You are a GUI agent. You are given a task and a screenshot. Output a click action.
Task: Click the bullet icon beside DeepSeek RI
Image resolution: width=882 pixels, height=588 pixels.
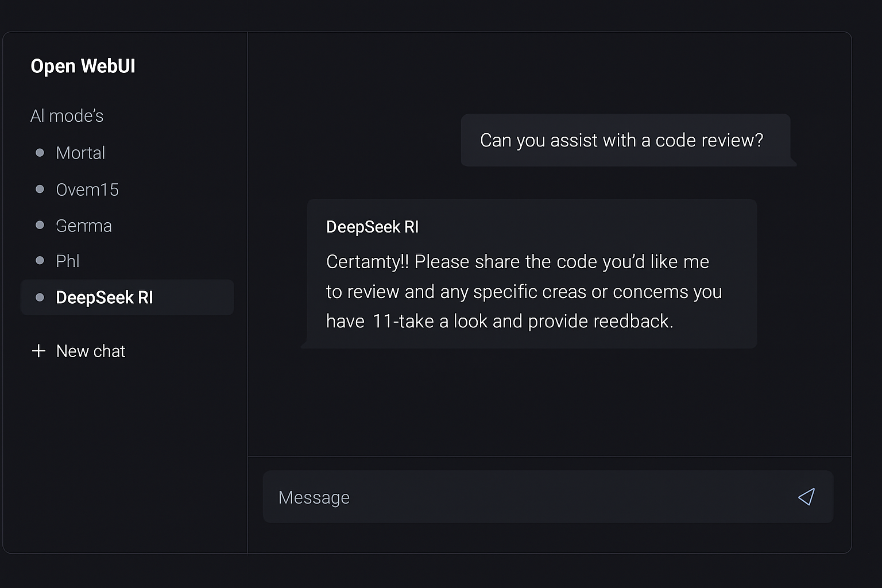(x=40, y=297)
